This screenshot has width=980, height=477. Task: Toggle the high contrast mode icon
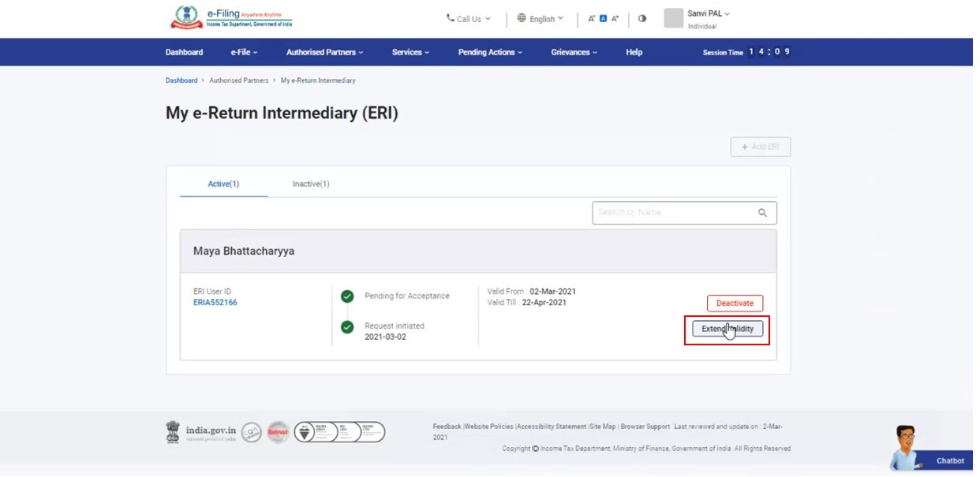point(642,18)
